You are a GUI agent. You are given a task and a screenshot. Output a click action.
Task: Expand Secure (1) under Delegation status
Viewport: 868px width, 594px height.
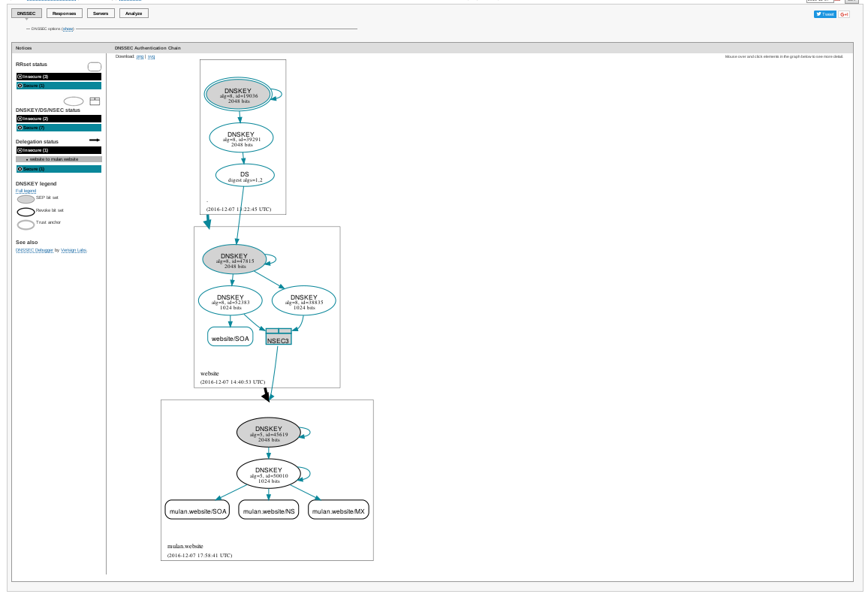[59, 169]
